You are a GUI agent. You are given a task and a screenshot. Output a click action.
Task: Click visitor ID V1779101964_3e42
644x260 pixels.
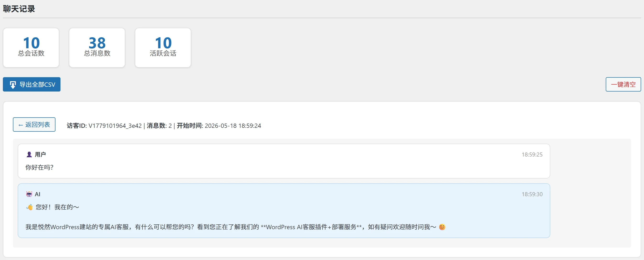[115, 126]
